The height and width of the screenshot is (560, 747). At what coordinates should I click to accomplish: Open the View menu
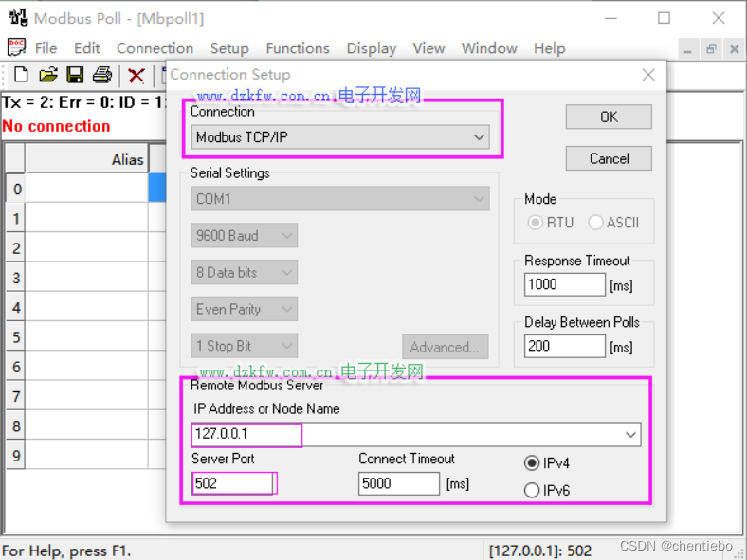tap(428, 48)
